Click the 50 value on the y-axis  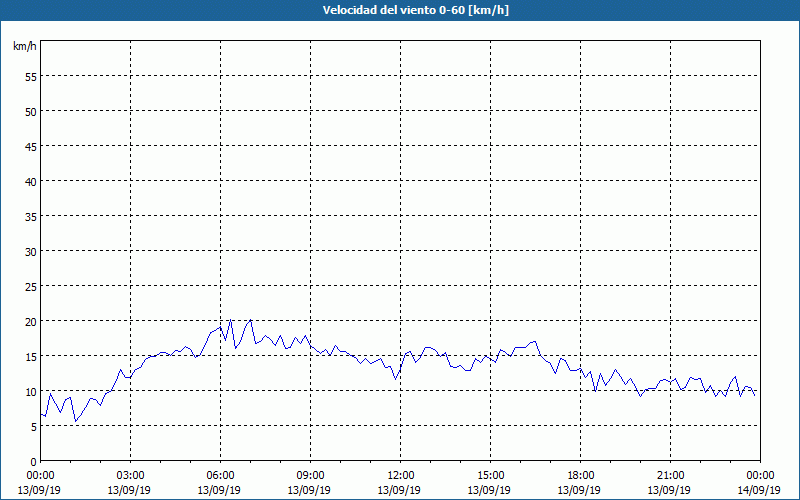click(x=31, y=112)
